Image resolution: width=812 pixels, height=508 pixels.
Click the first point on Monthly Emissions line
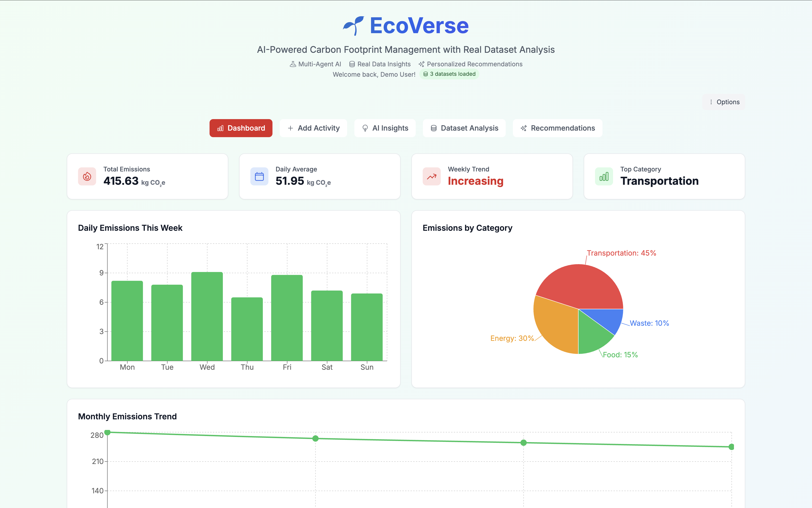(108, 432)
